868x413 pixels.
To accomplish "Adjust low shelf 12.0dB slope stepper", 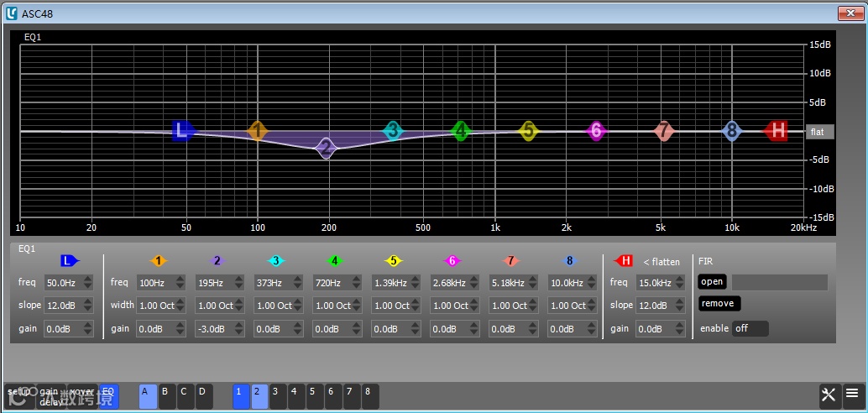I will click(x=87, y=305).
